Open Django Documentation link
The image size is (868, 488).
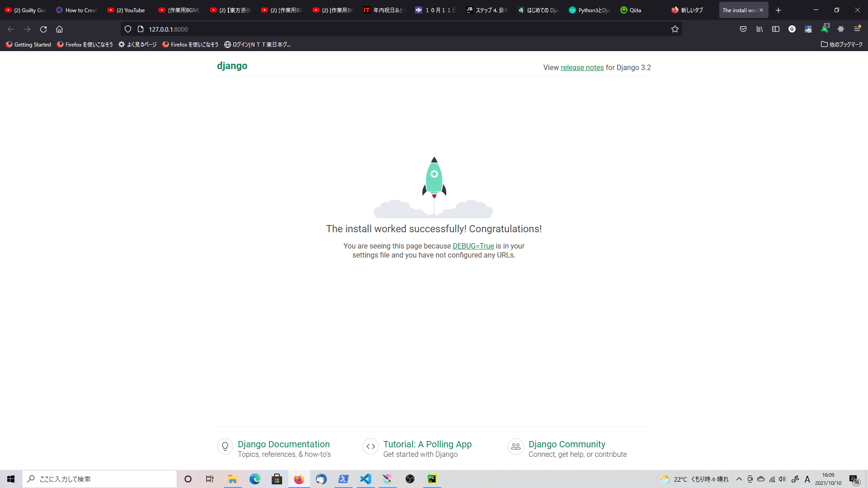click(x=283, y=444)
